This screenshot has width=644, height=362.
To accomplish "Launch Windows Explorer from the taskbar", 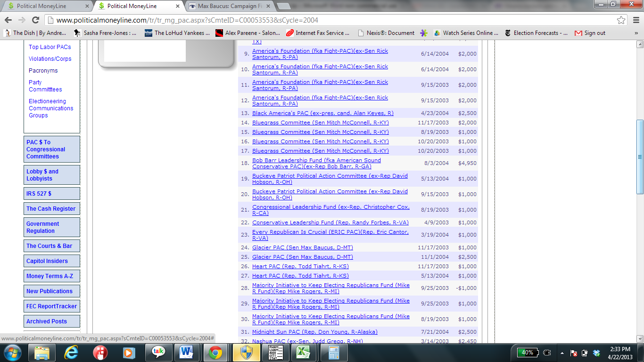I will (41, 352).
